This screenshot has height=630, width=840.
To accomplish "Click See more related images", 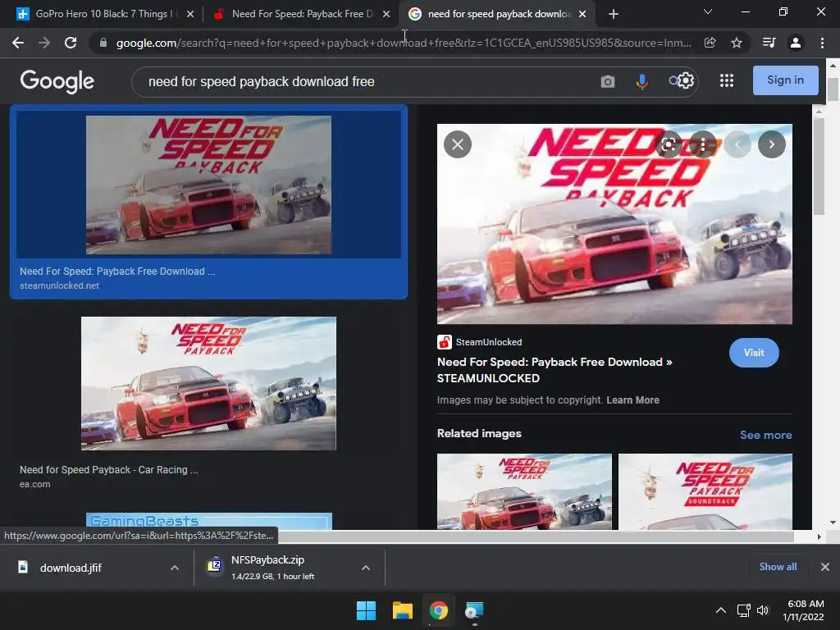I will 766,435.
